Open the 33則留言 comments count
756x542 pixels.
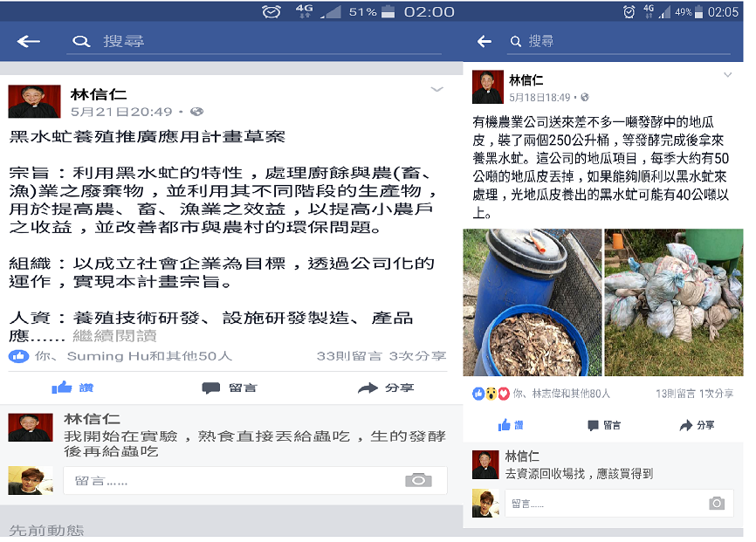(x=349, y=356)
